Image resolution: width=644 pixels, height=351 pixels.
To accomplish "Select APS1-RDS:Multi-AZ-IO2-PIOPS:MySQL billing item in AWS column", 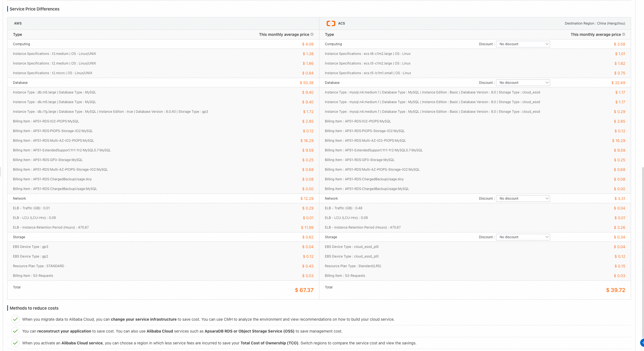I will pyautogui.click(x=163, y=141).
